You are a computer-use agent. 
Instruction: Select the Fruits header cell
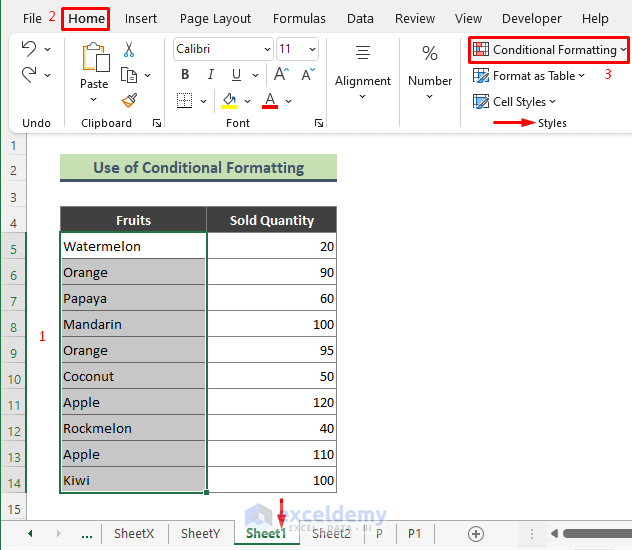pyautogui.click(x=133, y=220)
